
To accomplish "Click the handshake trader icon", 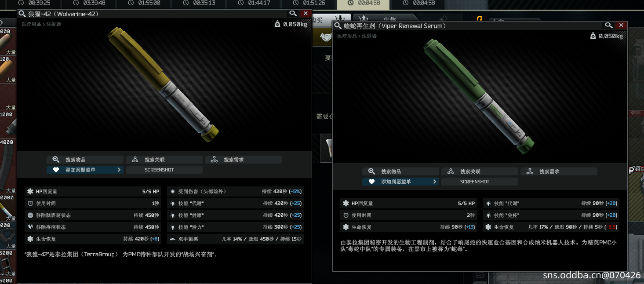I will 325,38.
